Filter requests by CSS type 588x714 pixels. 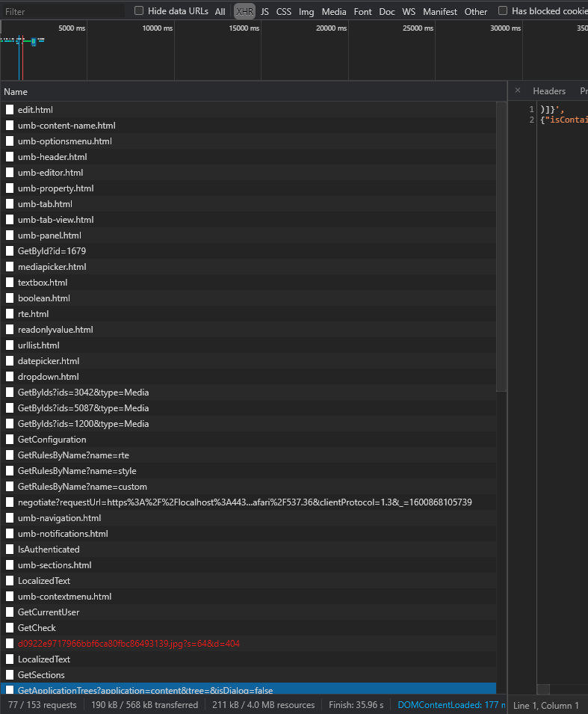[x=283, y=11]
